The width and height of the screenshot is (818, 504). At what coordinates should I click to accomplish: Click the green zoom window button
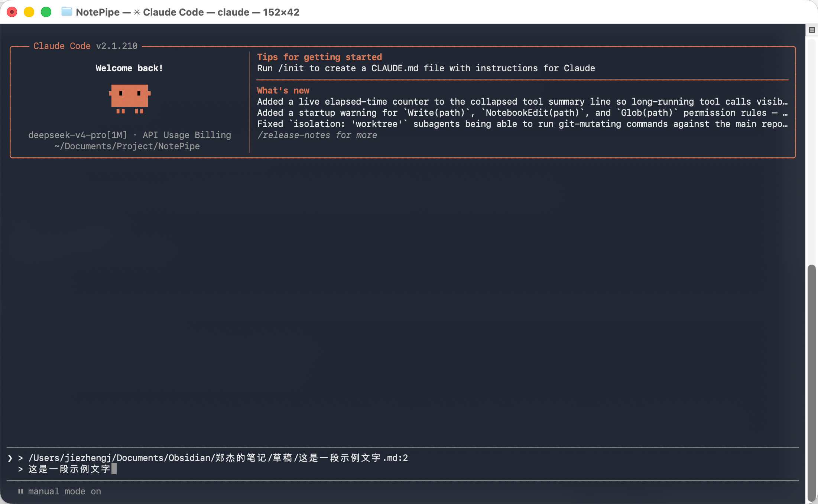46,12
